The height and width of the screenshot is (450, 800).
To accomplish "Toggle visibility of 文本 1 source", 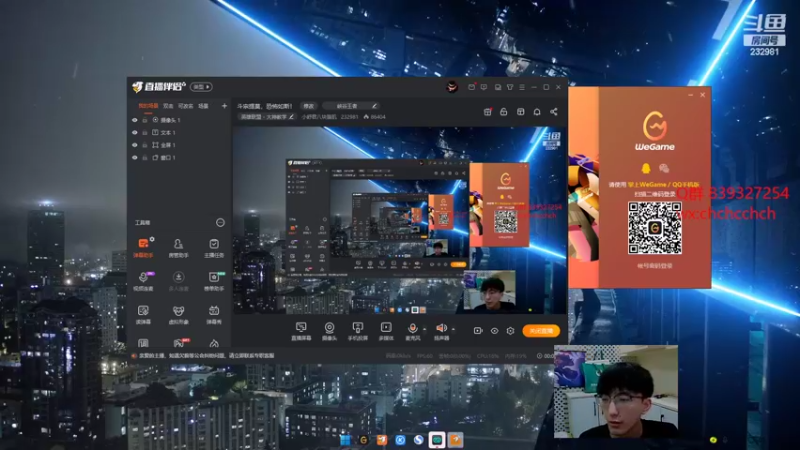I will click(x=135, y=133).
